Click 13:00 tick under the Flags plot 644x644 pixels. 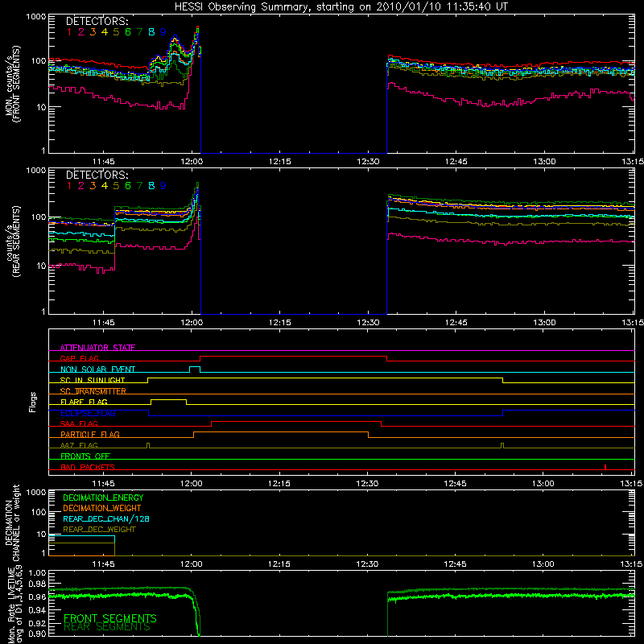[x=543, y=484]
